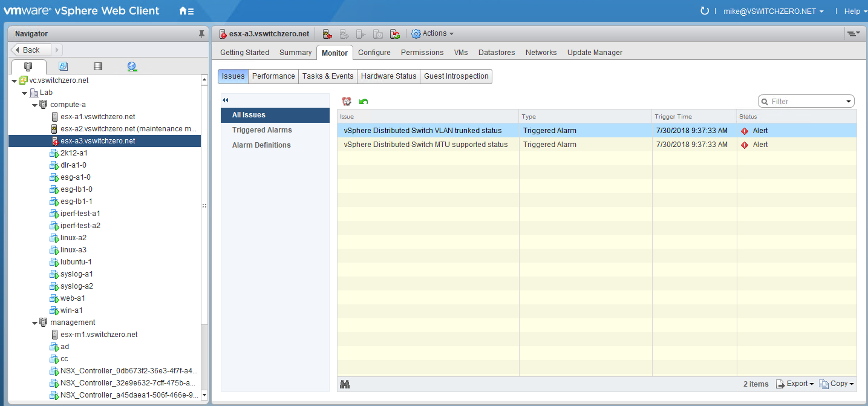This screenshot has width=868, height=406.
Task: Collapse the compute-a cluster tree node
Action: click(35, 105)
